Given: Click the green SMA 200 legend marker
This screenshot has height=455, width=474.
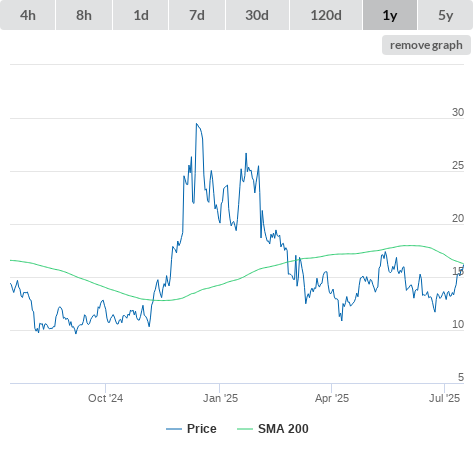Looking at the screenshot, I should point(245,429).
